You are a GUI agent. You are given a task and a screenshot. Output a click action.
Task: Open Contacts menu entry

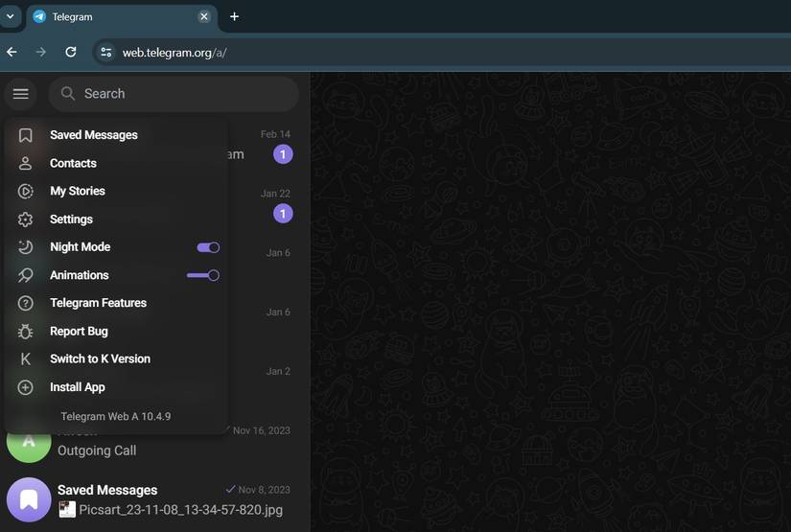[116, 163]
